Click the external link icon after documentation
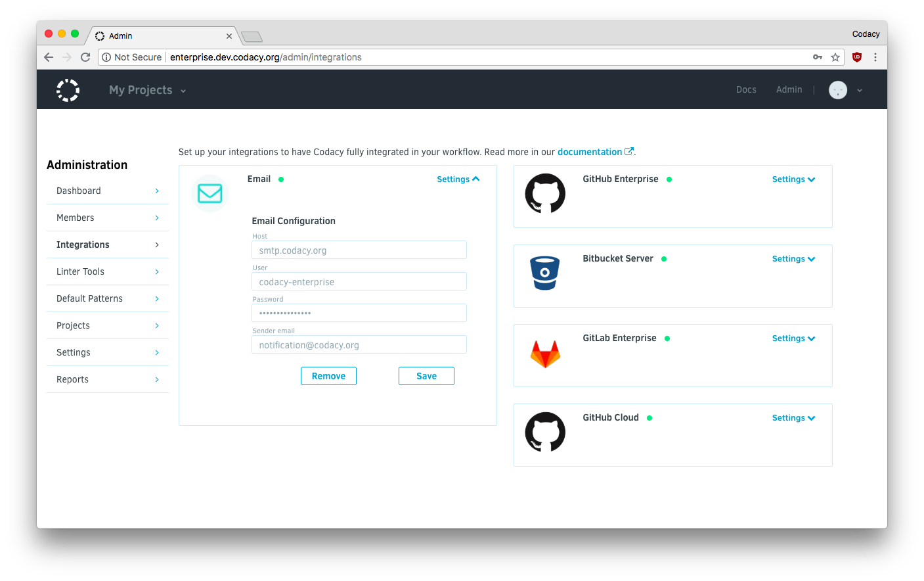Viewport: 924px width, 581px height. point(629,151)
